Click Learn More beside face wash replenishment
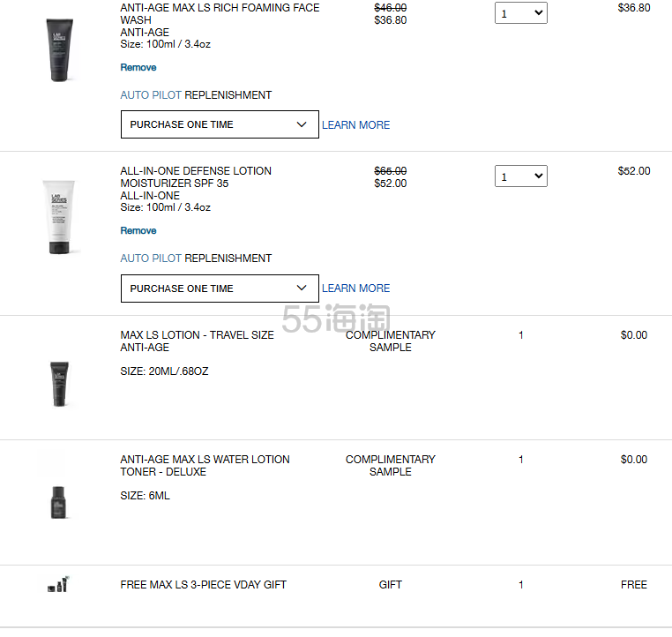The width and height of the screenshot is (672, 637). [355, 125]
